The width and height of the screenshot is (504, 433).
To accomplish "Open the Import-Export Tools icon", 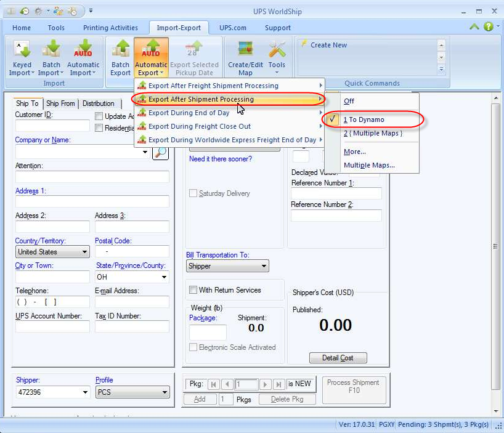I will [277, 58].
